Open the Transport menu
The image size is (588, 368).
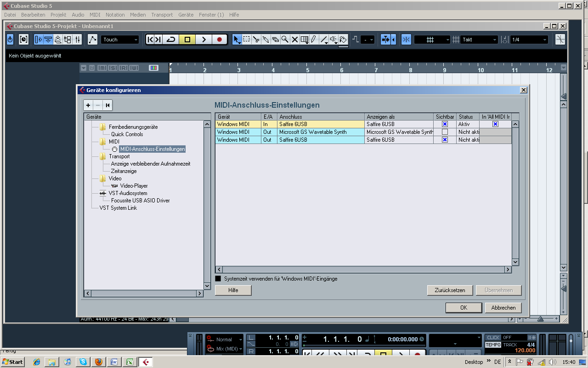click(x=162, y=15)
